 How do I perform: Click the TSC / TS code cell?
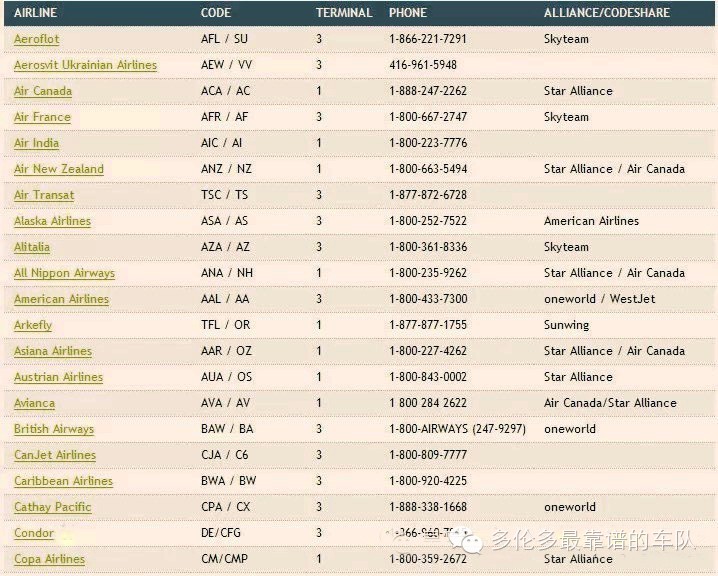(224, 195)
